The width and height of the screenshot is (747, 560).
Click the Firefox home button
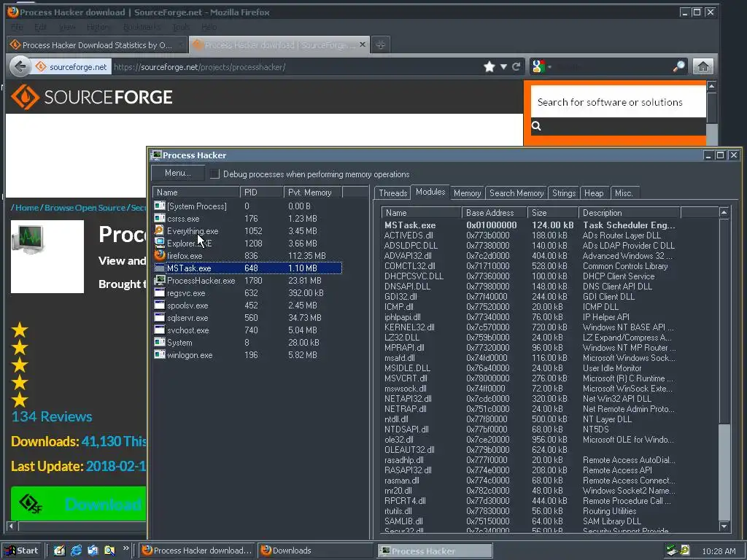pyautogui.click(x=703, y=66)
